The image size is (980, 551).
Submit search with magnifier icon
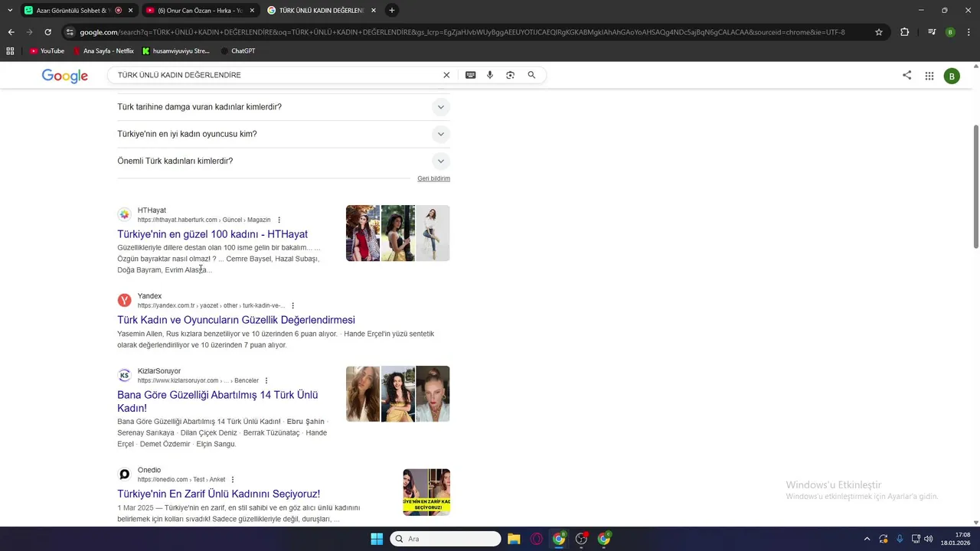pos(531,75)
